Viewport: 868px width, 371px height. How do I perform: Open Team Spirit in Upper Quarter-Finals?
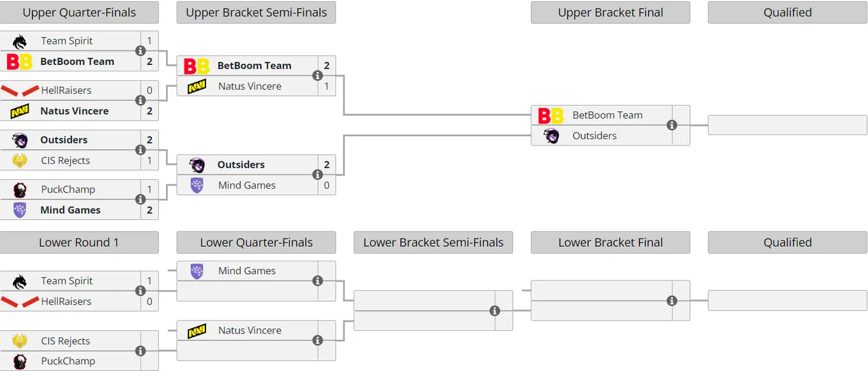click(x=67, y=41)
